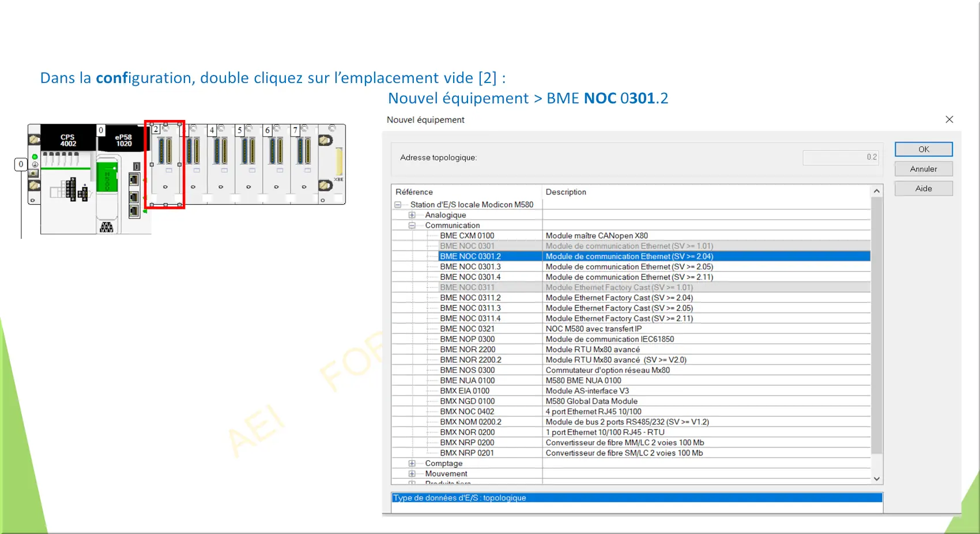Click 'Commutateur d'option réseau Mx80' description
980x534 pixels.
click(608, 371)
